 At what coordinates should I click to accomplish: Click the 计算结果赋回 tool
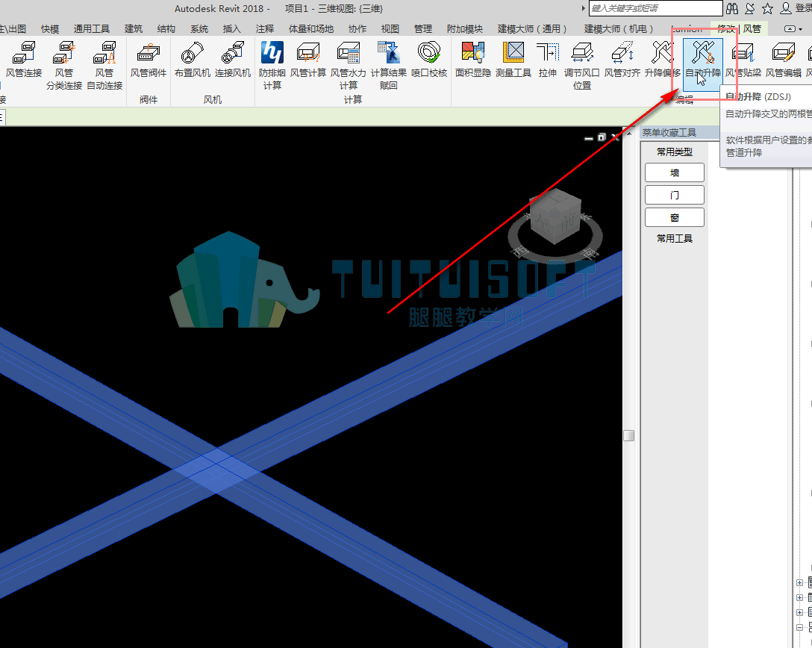point(389,65)
